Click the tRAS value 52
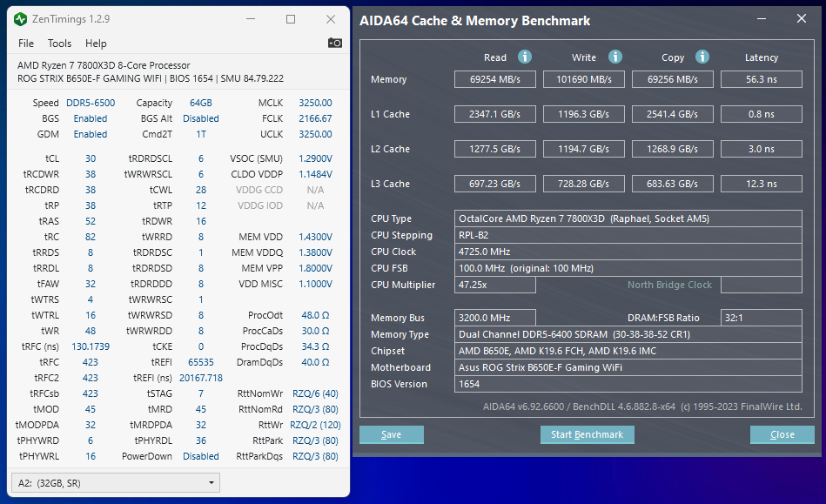The height and width of the screenshot is (504, 826). click(91, 221)
